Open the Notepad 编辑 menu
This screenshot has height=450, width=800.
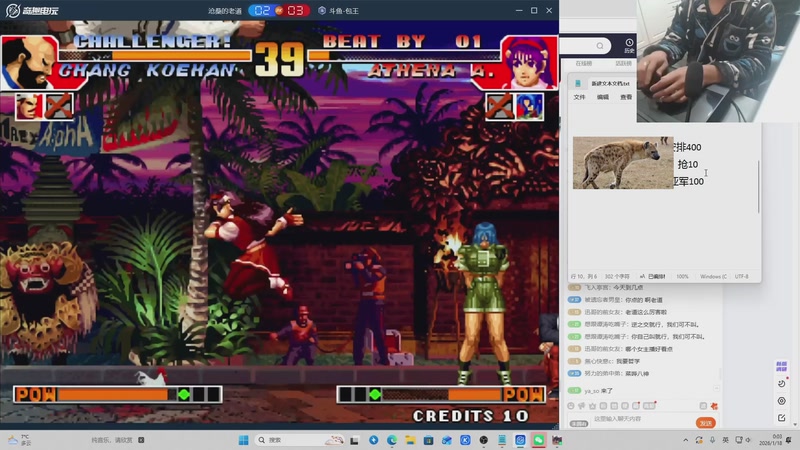point(603,97)
